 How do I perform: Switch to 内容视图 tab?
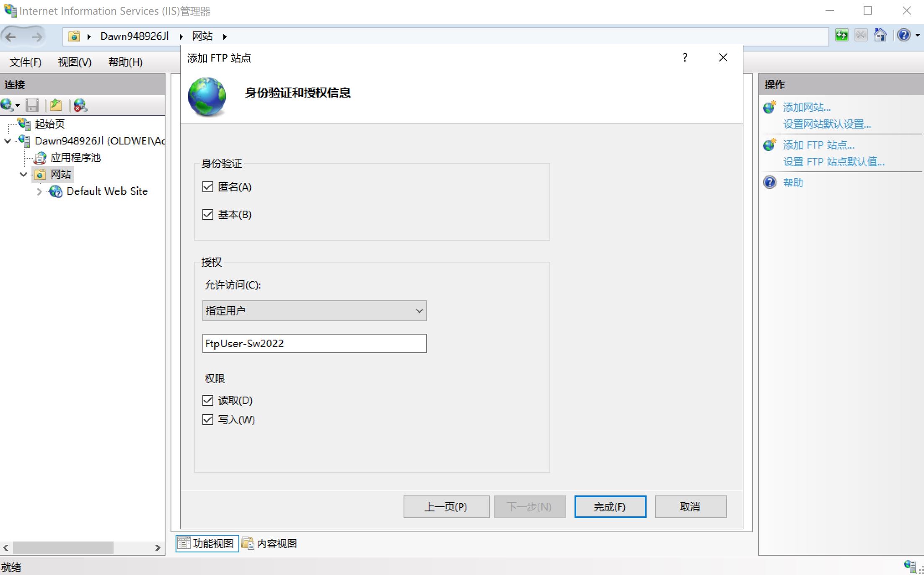coord(269,544)
